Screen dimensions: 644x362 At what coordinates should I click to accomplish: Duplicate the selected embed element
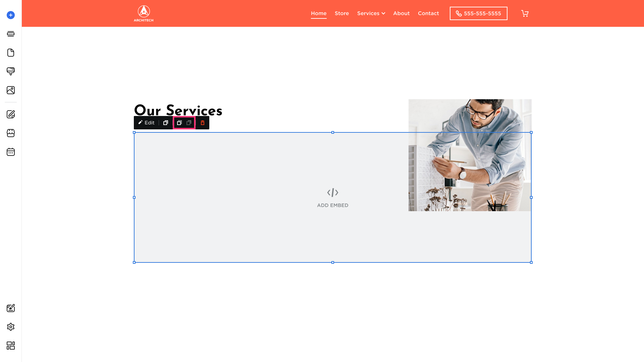click(x=165, y=123)
